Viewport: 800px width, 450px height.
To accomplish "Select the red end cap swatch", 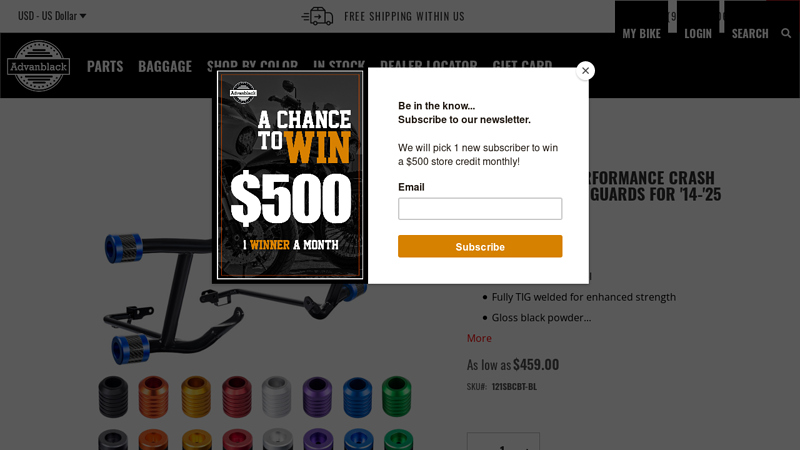I will point(237,397).
